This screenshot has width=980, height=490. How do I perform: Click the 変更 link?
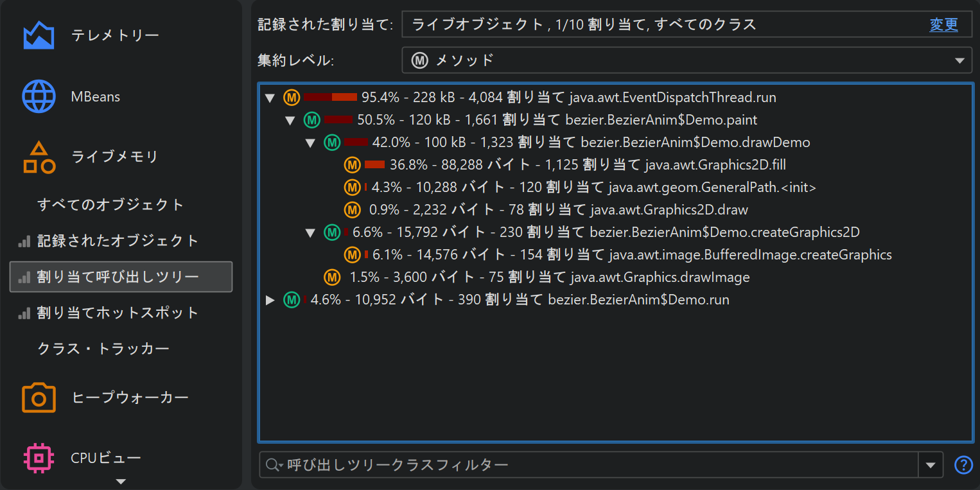pos(943,24)
